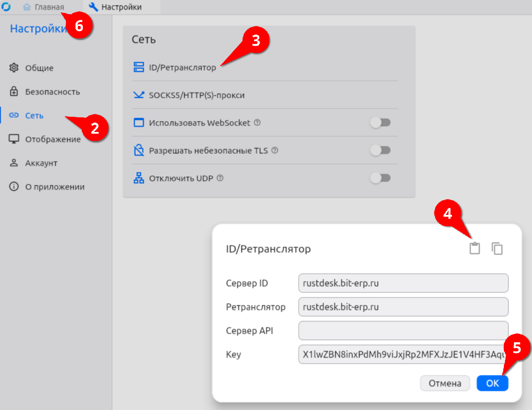Click help icon beside Отключить UDP
This screenshot has height=410, width=532.
[x=220, y=178]
